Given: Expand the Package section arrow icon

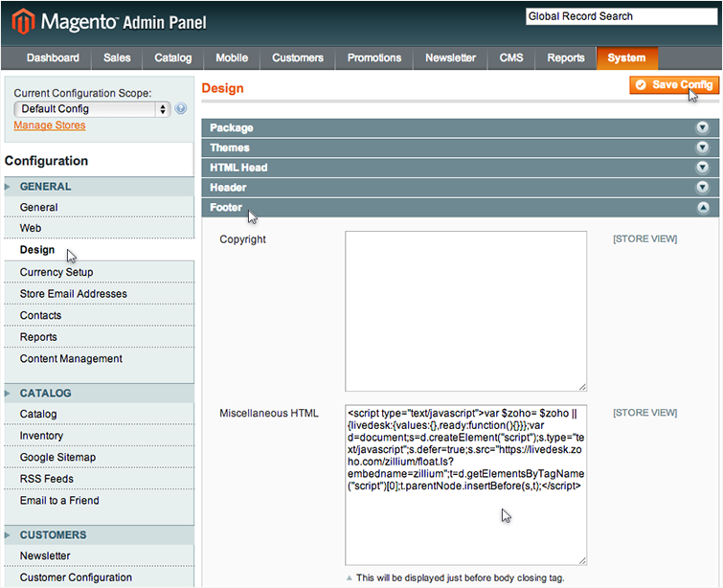Looking at the screenshot, I should tap(702, 127).
